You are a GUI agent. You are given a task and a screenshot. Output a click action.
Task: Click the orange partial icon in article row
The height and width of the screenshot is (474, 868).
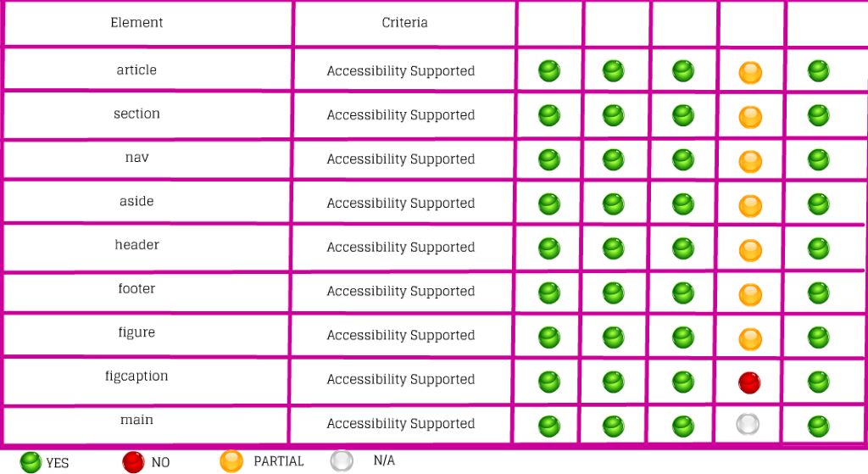[x=750, y=73]
